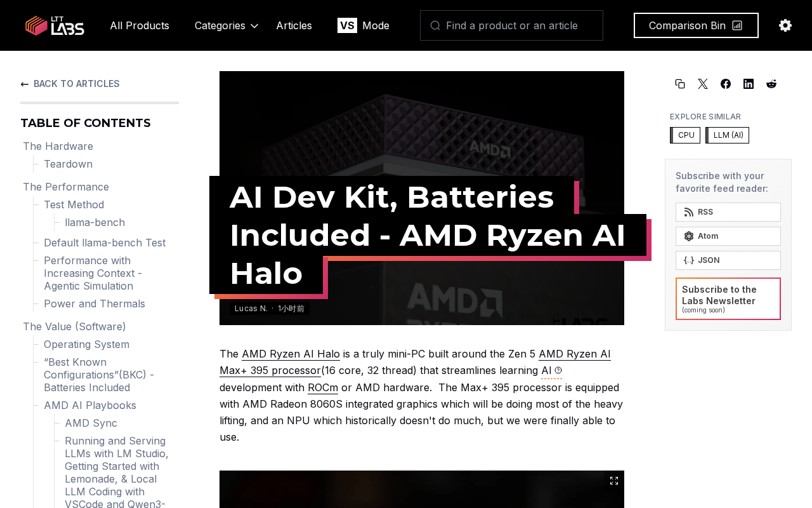Open the LTT Labs home logo
Viewport: 812px width, 508px height.
[x=55, y=25]
